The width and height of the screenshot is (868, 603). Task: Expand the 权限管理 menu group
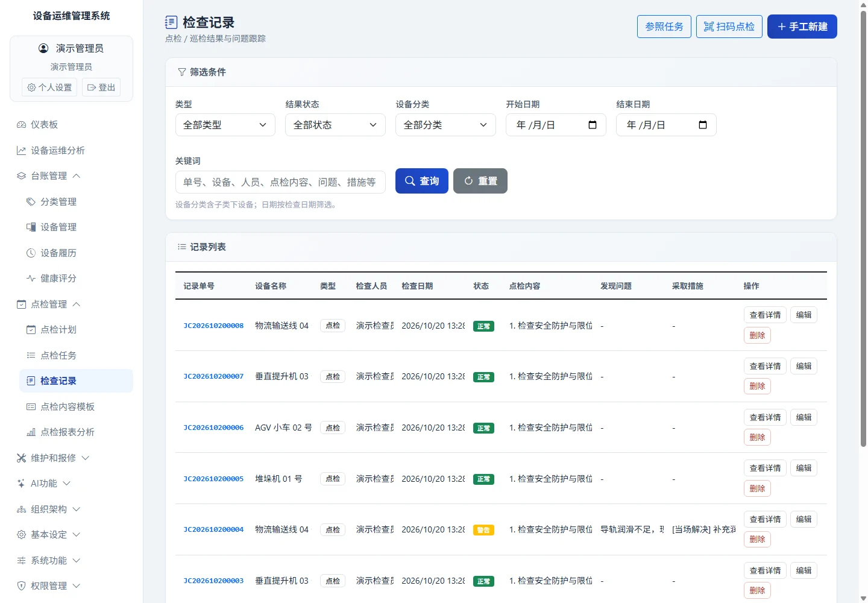pos(71,586)
